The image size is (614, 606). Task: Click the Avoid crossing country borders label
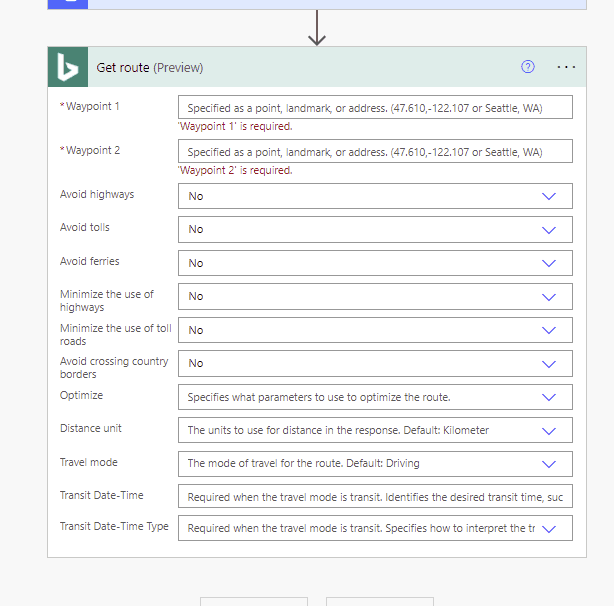click(x=114, y=368)
